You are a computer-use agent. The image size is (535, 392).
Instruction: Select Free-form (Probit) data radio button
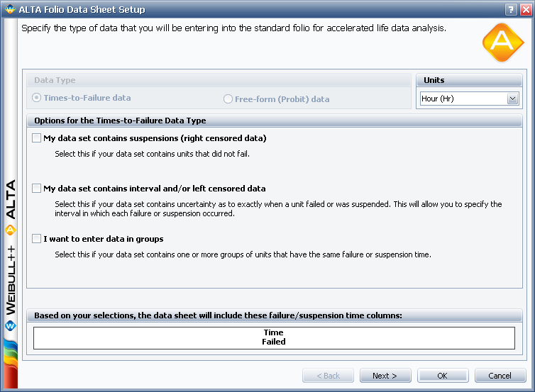tap(228, 99)
